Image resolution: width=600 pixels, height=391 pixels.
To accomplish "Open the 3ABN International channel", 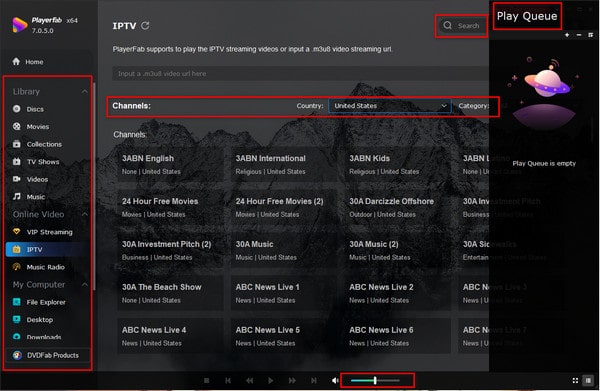I will [x=284, y=165].
